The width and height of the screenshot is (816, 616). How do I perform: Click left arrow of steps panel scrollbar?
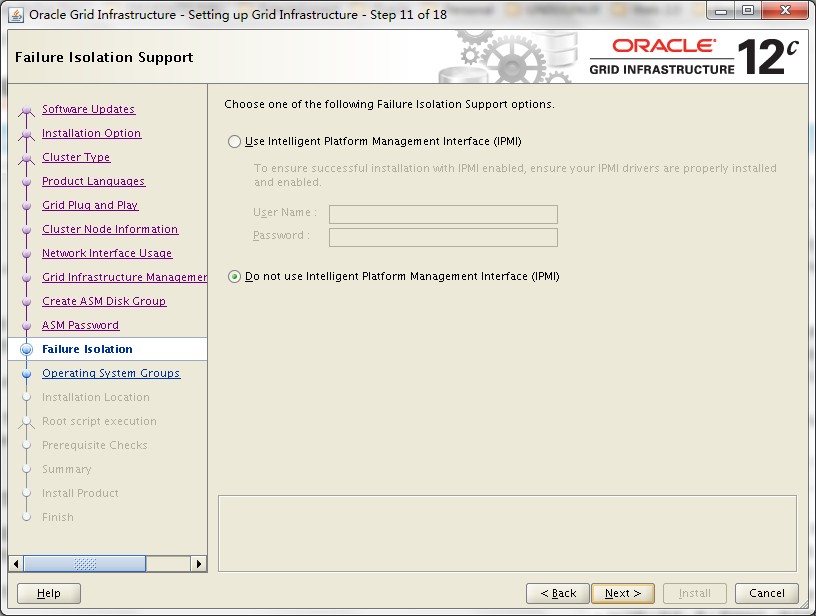click(16, 563)
